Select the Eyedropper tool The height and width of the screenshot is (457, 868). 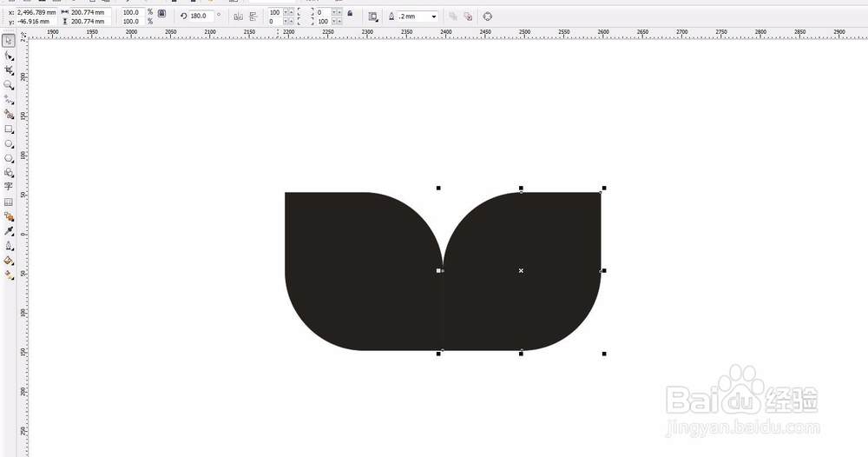9,231
